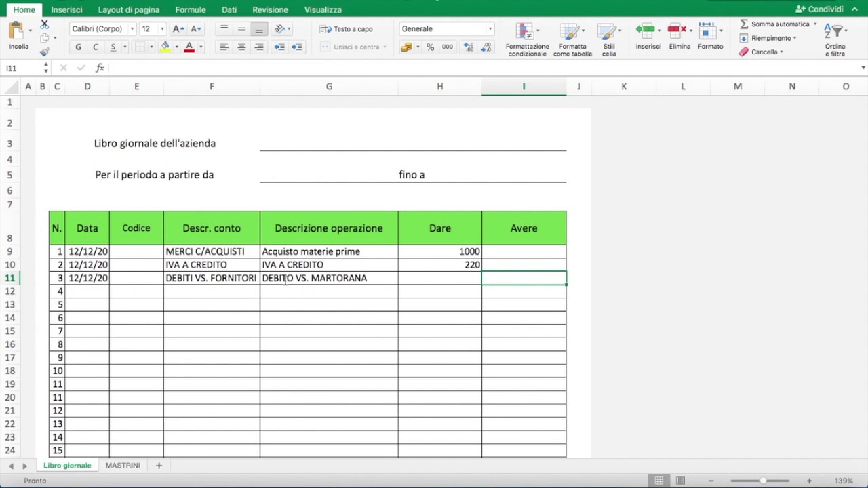This screenshot has height=488, width=868.
Task: Switch to the Inserisci ribbon tab
Action: 66,9
